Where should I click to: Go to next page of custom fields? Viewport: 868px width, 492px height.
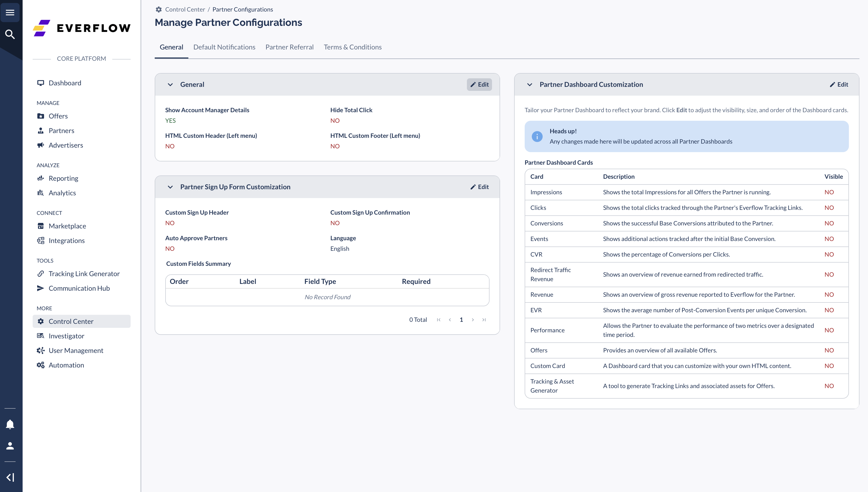click(472, 320)
